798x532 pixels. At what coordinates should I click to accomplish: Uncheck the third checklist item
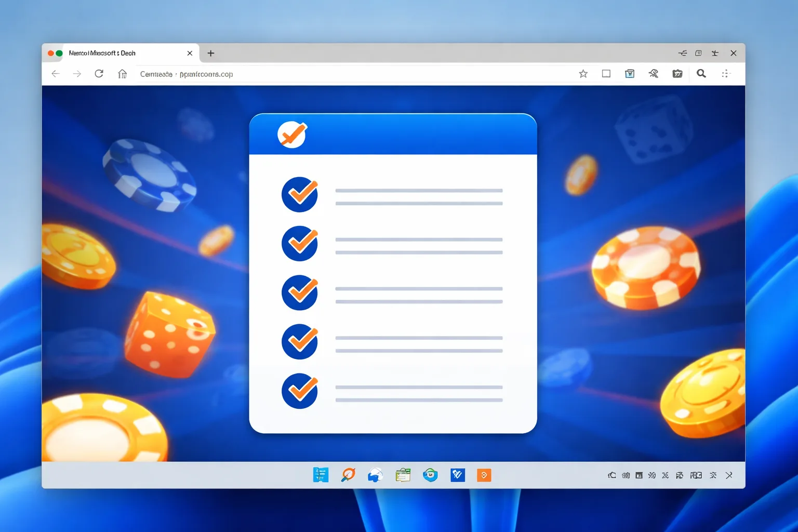tap(300, 292)
